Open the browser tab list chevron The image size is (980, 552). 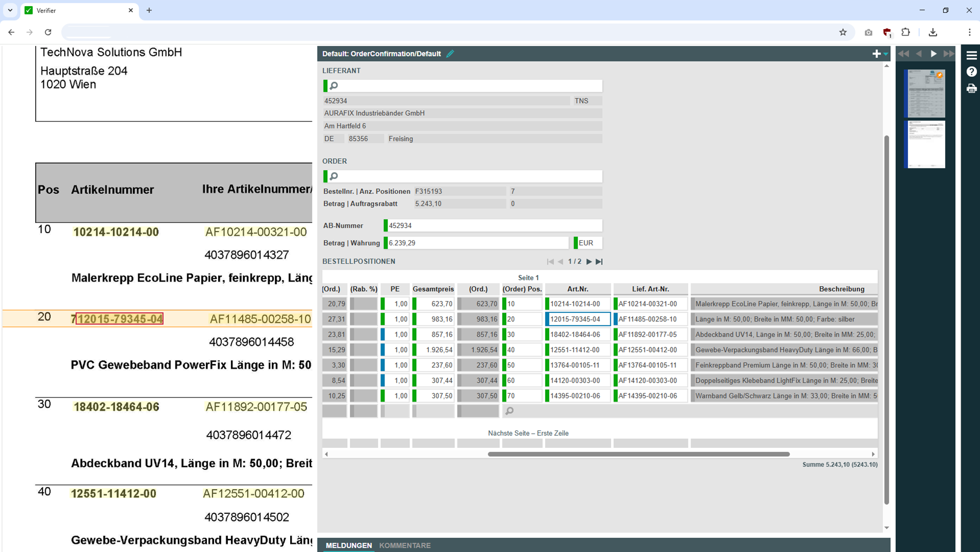click(10, 10)
